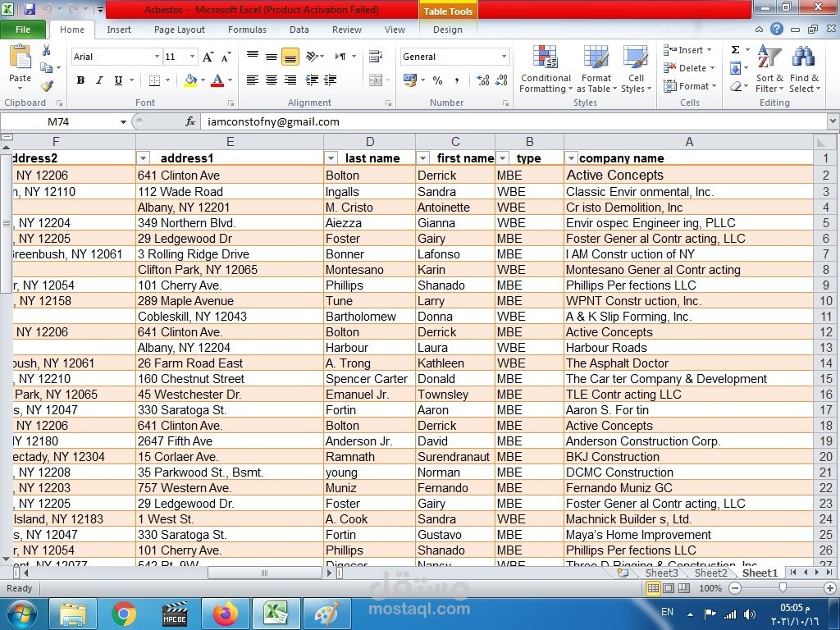The image size is (840, 630).
Task: Open filter dropdown for company name
Action: tap(571, 158)
